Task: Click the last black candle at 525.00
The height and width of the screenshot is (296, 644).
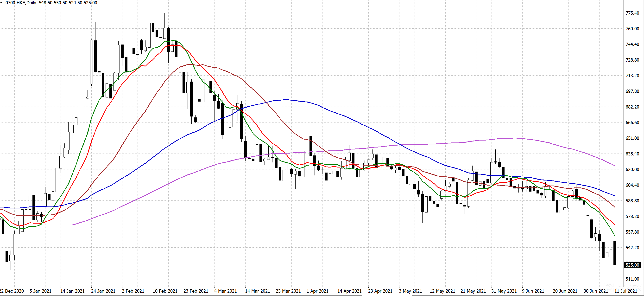Action: (615, 253)
